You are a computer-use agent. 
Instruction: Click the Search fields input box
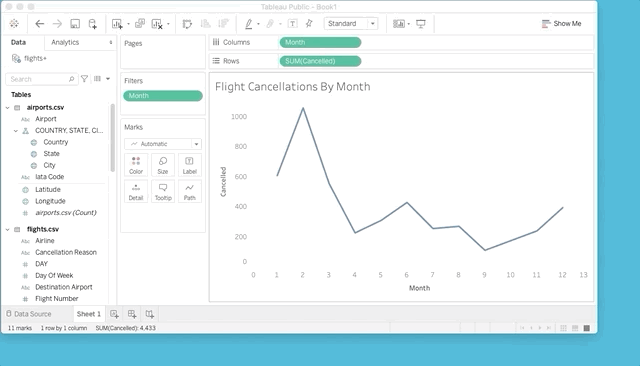[x=41, y=79]
